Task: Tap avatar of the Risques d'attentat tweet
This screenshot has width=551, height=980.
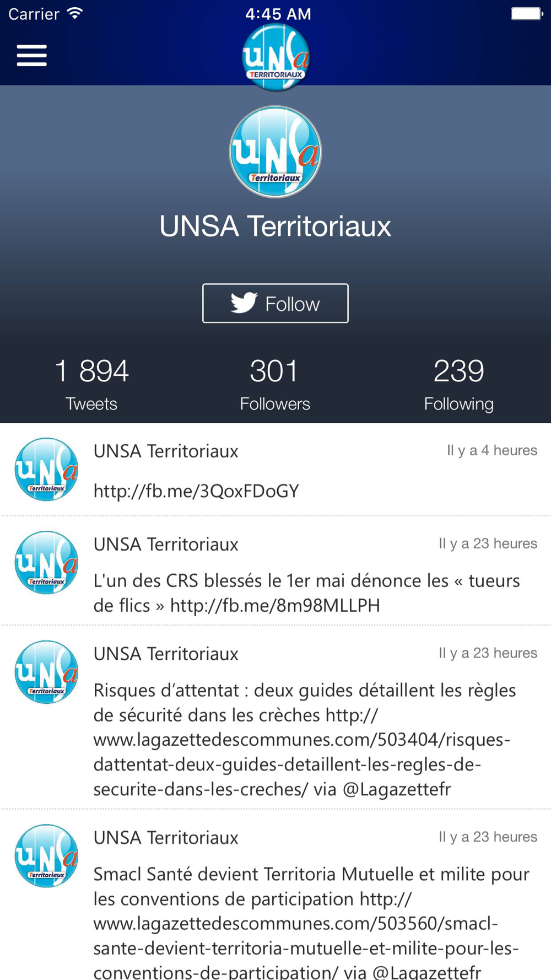Action: 46,672
